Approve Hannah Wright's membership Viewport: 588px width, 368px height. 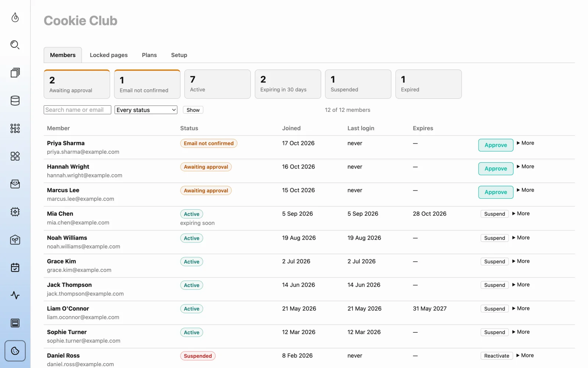496,169
